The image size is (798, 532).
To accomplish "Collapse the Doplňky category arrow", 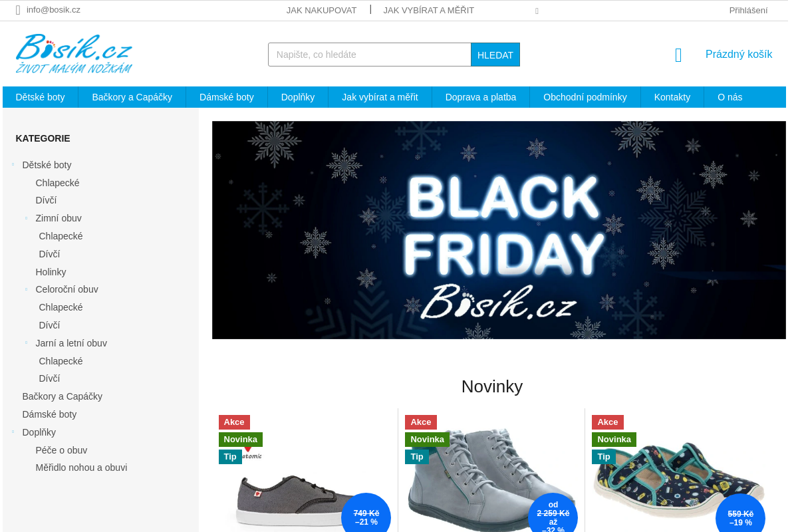I will click(13, 432).
